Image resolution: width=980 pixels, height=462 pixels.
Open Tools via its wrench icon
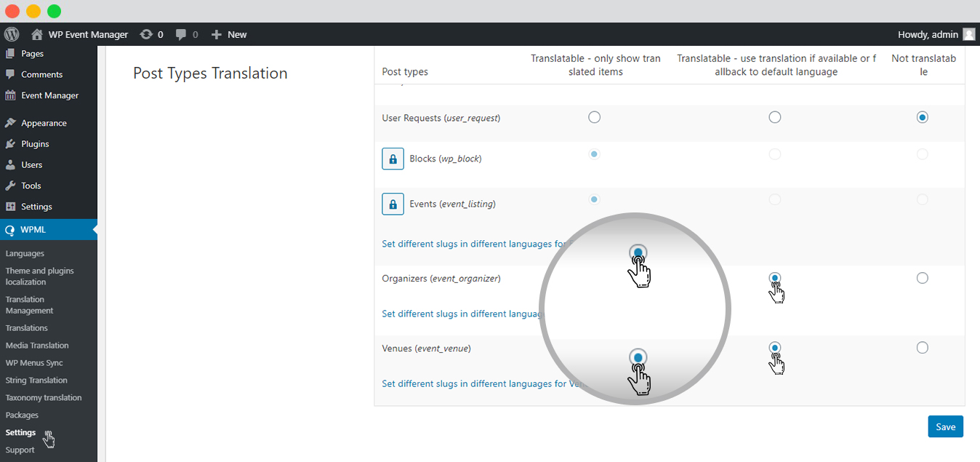[10, 186]
